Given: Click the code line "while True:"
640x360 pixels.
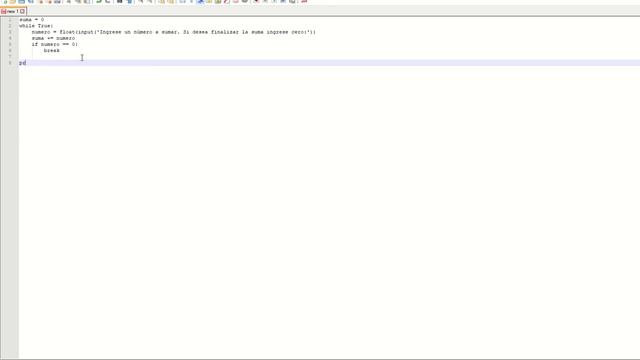Looking at the screenshot, I should [x=36, y=26].
